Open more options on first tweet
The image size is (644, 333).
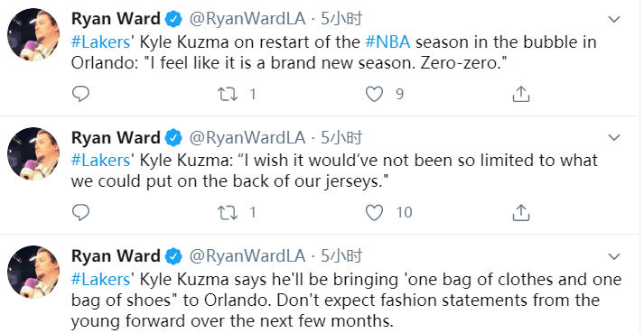614,19
